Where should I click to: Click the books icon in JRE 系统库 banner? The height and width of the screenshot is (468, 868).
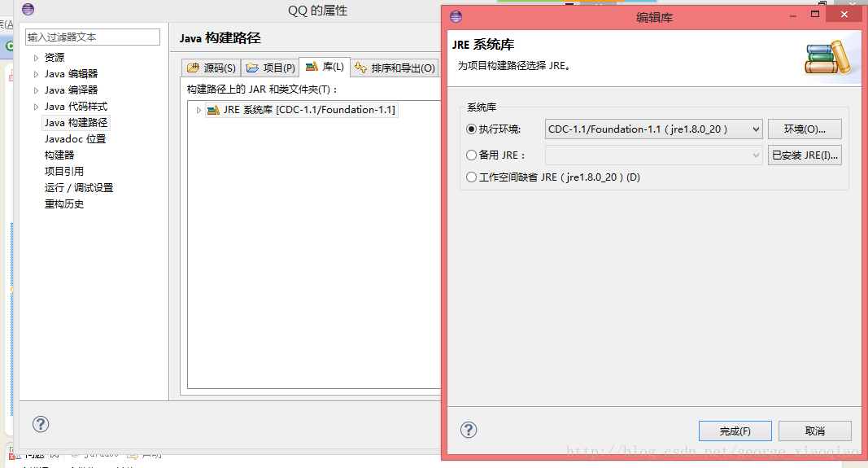pyautogui.click(x=827, y=58)
